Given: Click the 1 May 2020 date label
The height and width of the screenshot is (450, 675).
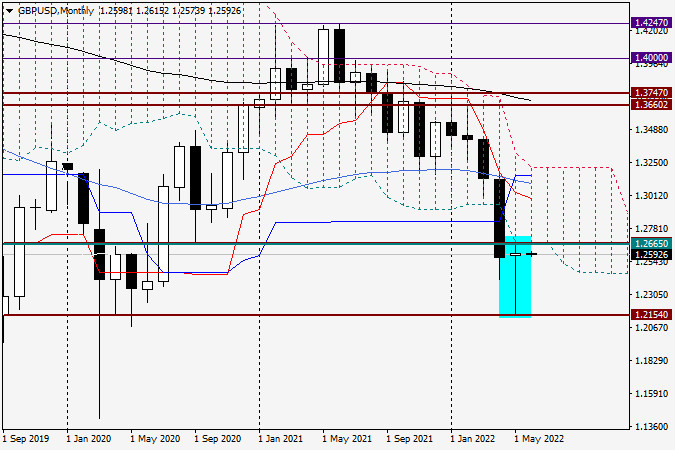Looking at the screenshot, I should tap(155, 439).
